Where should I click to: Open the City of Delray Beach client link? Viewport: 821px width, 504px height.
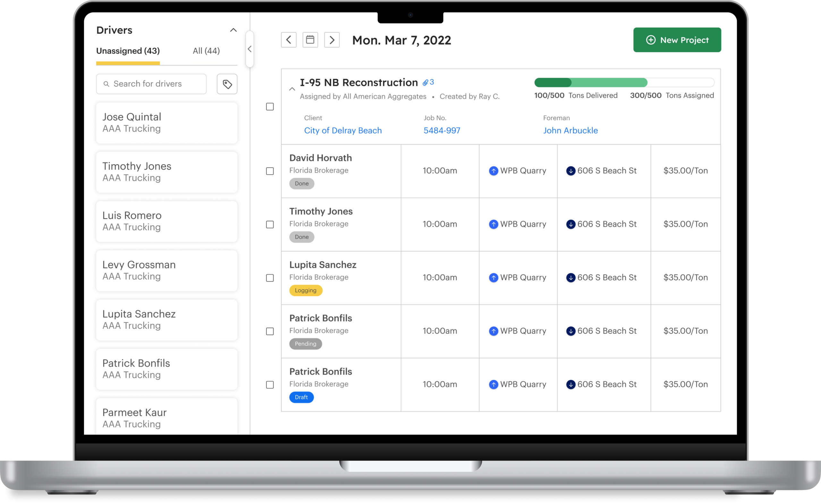point(343,131)
